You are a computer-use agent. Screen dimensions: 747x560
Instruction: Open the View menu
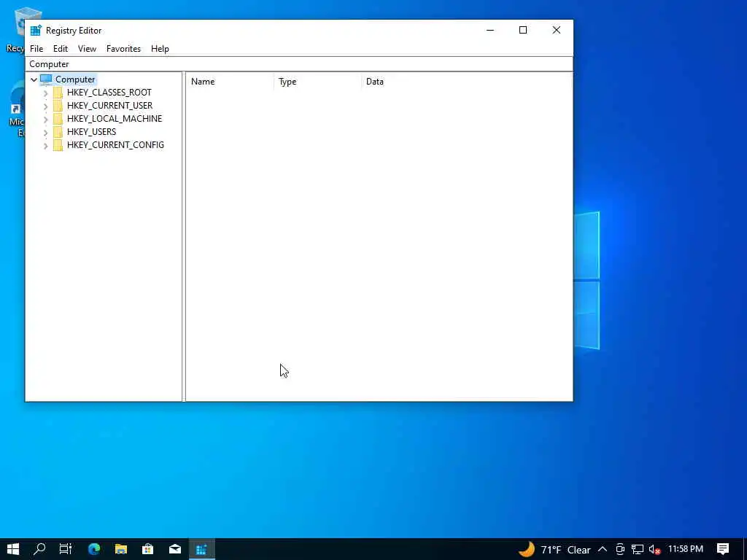point(88,49)
